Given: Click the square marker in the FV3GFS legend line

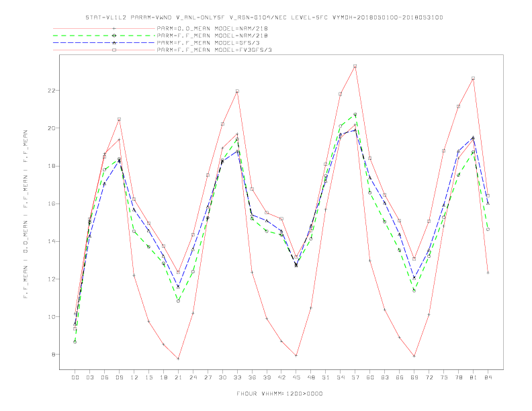Looking at the screenshot, I should pyautogui.click(x=114, y=50).
